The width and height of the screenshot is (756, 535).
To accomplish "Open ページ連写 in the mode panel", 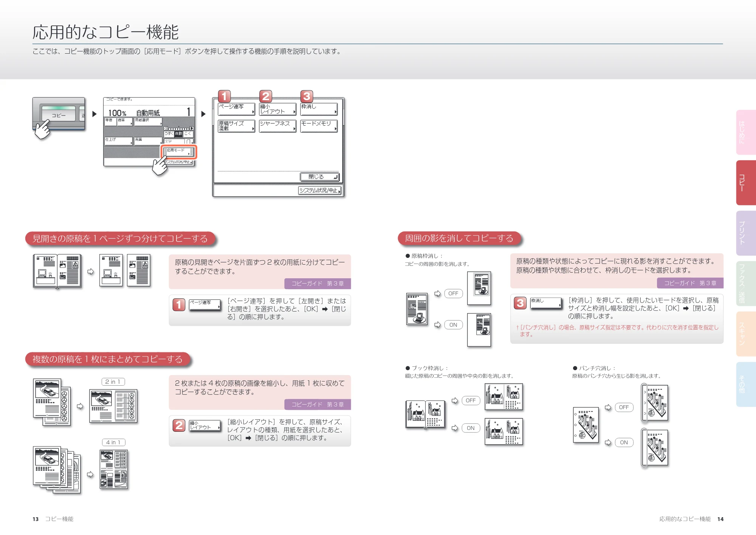I will (x=236, y=109).
